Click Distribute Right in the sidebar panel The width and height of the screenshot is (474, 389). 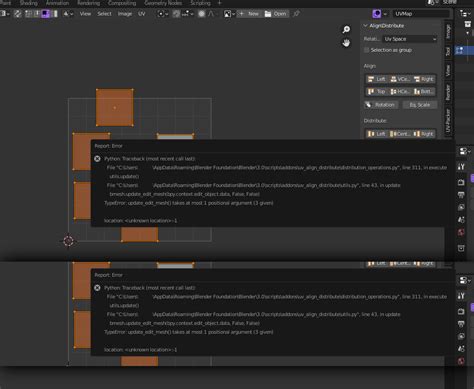click(x=424, y=134)
